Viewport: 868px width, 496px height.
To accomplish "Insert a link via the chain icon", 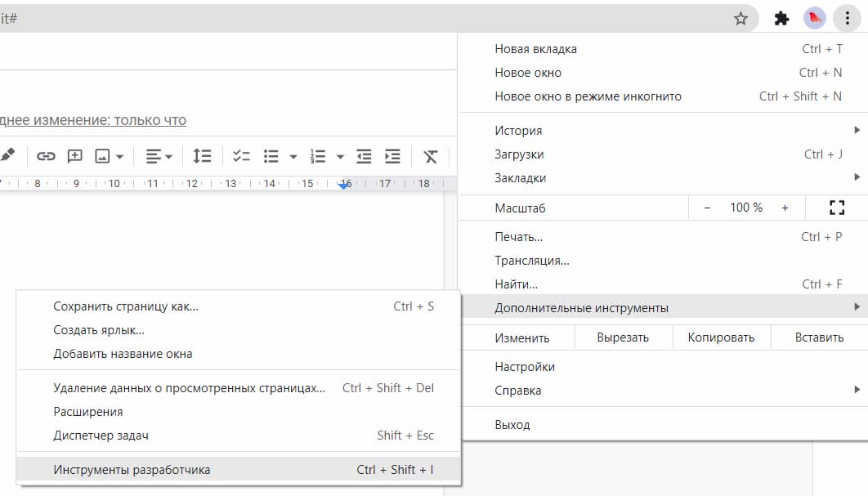I will 46,156.
